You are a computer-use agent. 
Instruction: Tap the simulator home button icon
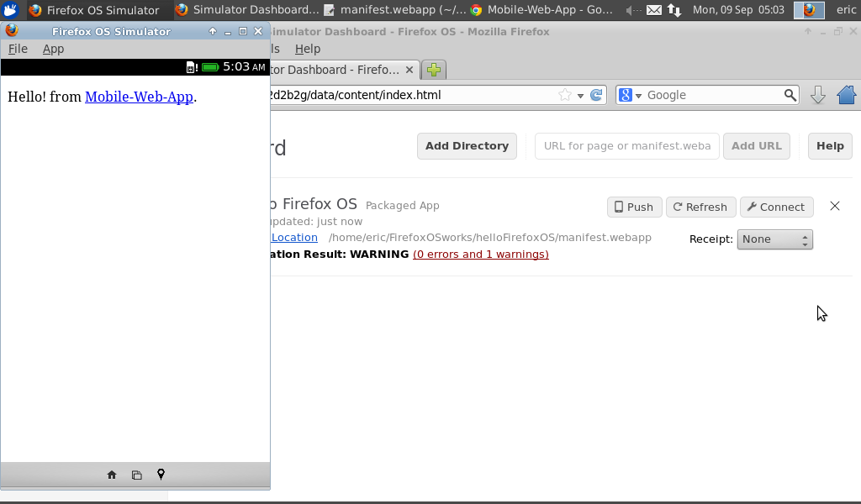point(112,475)
